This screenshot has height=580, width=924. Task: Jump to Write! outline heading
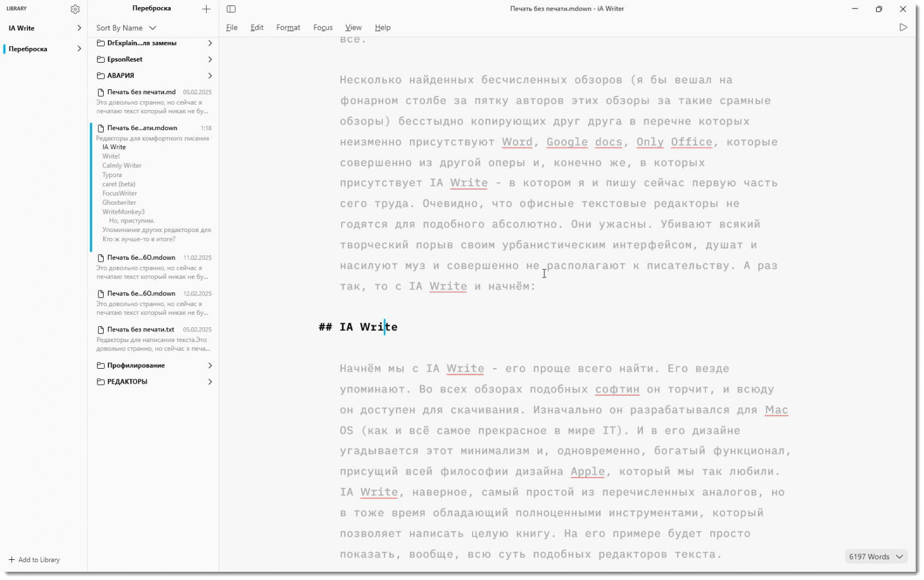[x=111, y=156]
